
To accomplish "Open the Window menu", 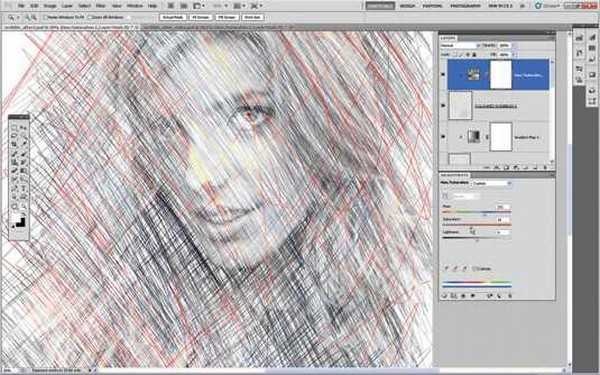I will click(x=135, y=6).
